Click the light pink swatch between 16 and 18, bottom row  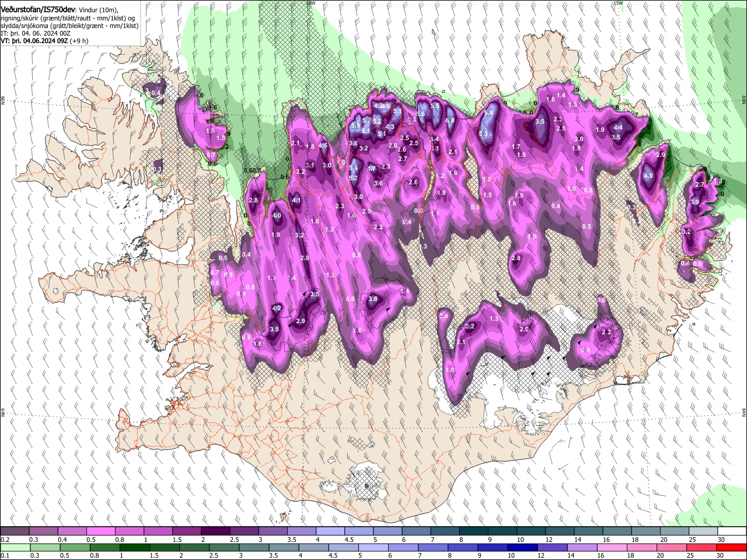pos(612,547)
